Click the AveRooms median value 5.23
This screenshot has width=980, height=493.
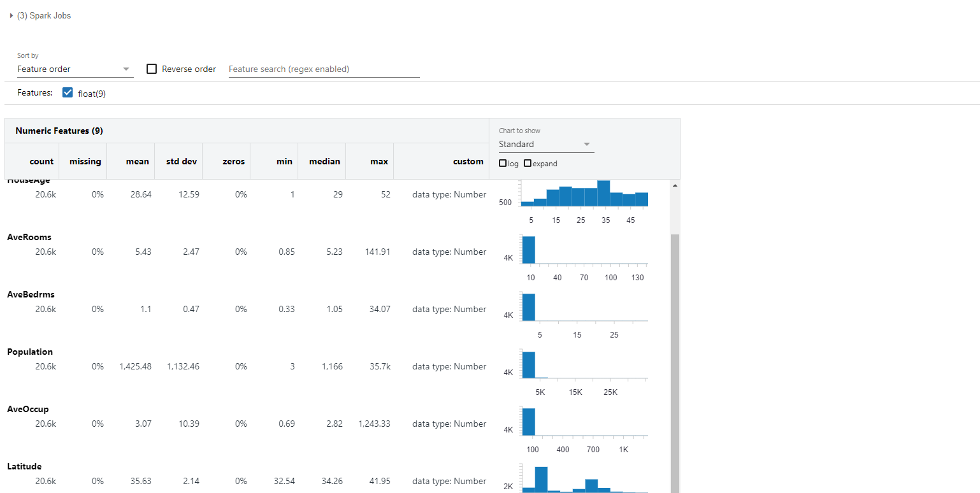(x=334, y=252)
